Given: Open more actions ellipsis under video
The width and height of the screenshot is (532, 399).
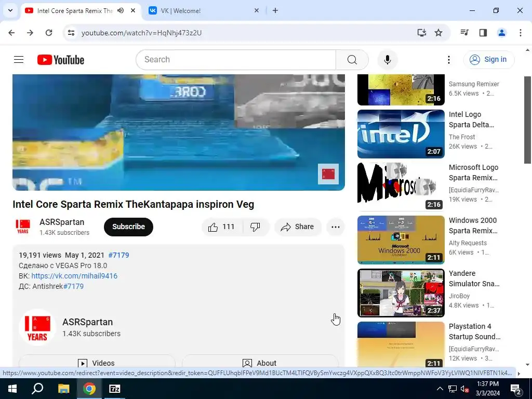Looking at the screenshot, I should pyautogui.click(x=335, y=227).
